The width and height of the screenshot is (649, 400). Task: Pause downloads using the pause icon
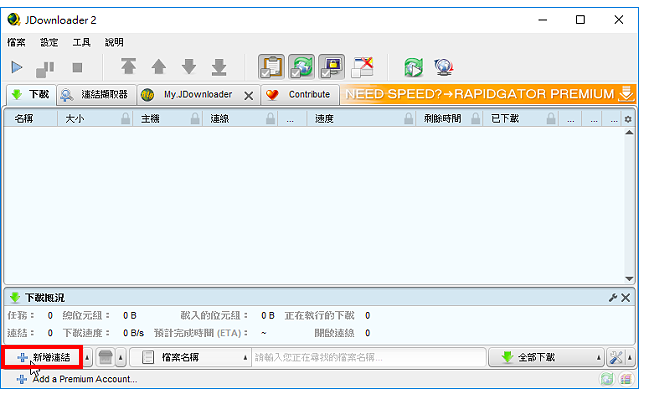click(x=45, y=68)
